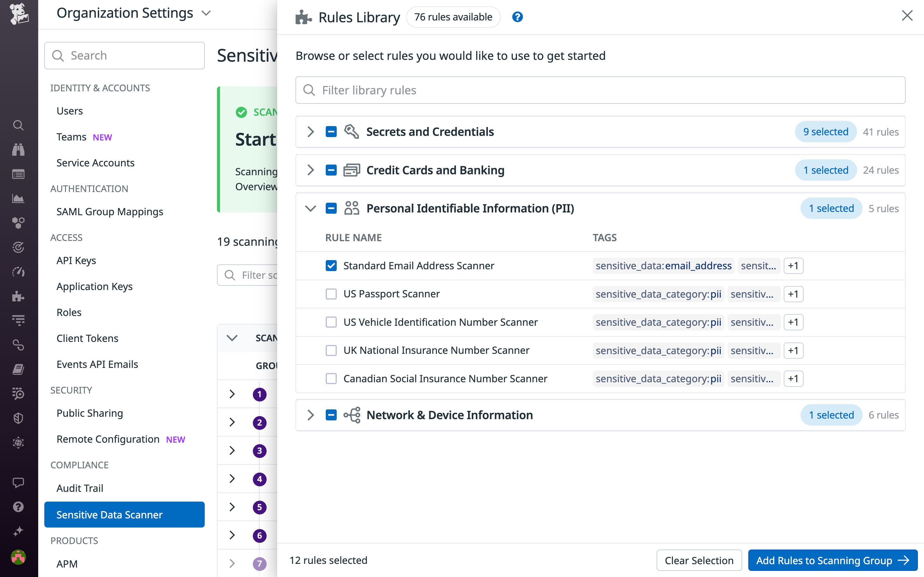Click Add Rules to Scanning Group

tap(832, 560)
